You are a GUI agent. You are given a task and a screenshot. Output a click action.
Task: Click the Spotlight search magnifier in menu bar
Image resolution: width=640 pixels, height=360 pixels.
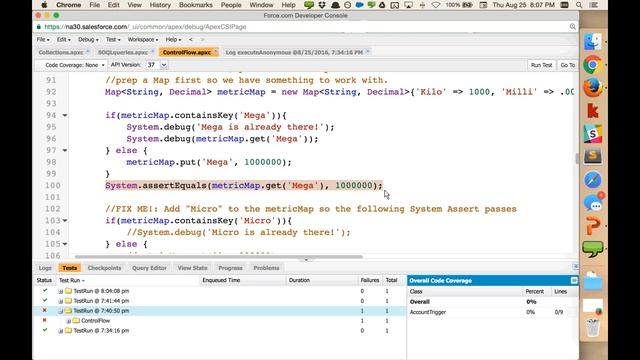coord(579,5)
